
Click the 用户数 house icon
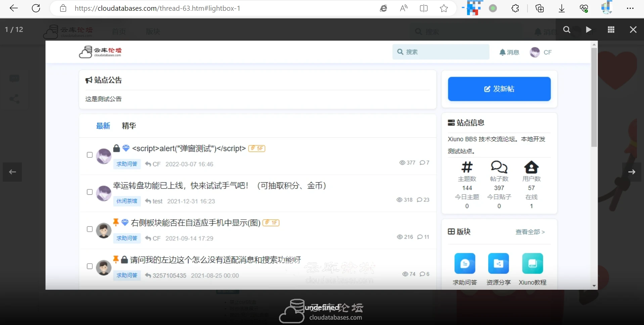point(531,167)
